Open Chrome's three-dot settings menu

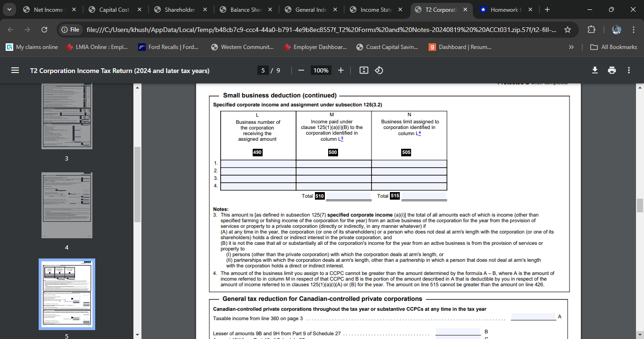pos(634,29)
